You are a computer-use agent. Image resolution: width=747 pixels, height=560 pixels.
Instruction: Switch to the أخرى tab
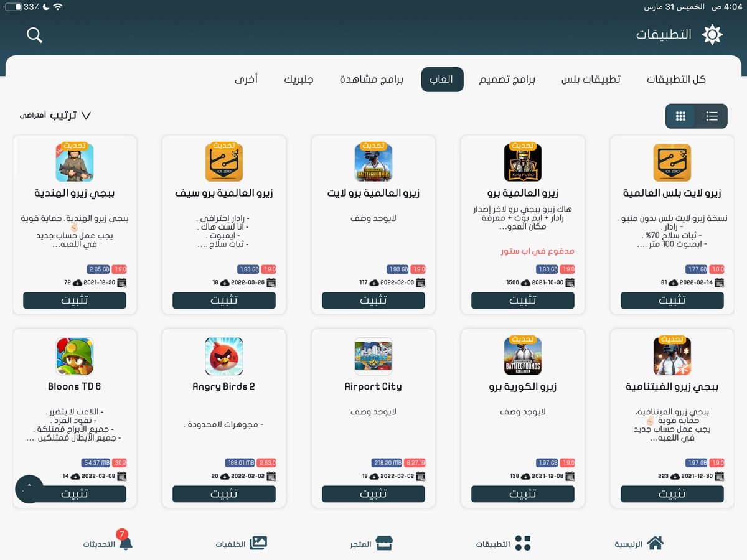point(247,80)
